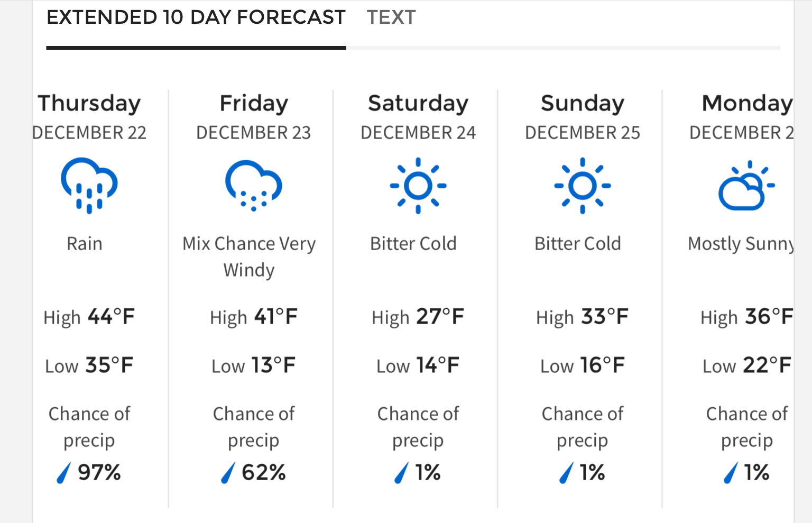Select the Extended 10 Day Forecast tab
812x523 pixels.
196,17
